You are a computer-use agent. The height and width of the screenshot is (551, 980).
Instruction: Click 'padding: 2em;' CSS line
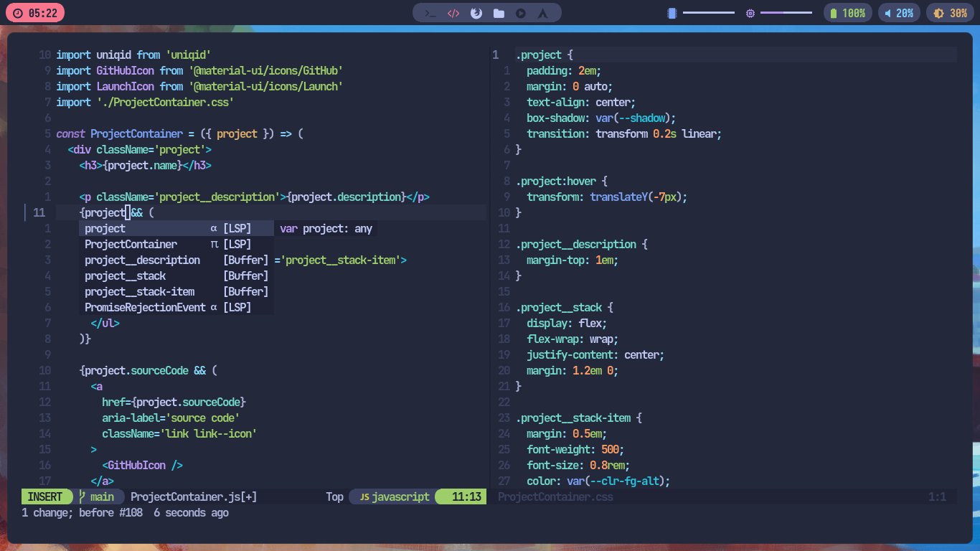tap(564, 70)
